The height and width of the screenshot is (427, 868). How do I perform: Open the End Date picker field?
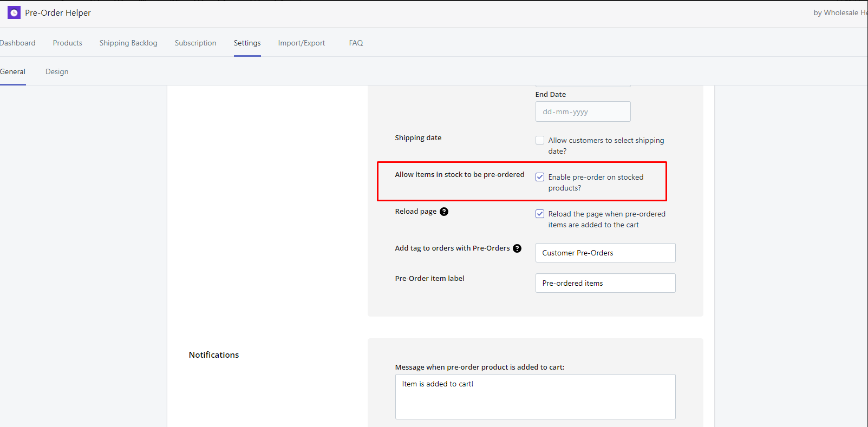(583, 112)
